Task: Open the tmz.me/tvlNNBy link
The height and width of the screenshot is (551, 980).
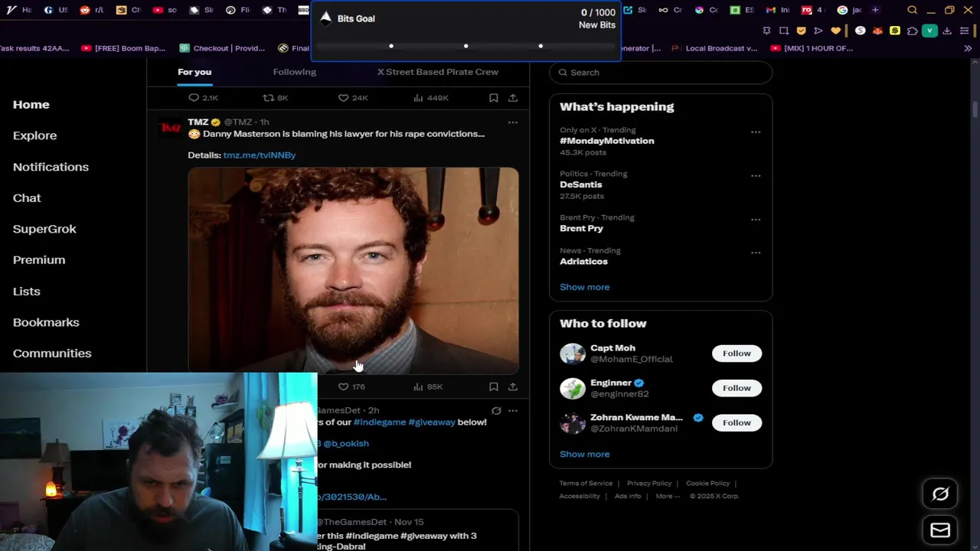Action: pos(260,155)
